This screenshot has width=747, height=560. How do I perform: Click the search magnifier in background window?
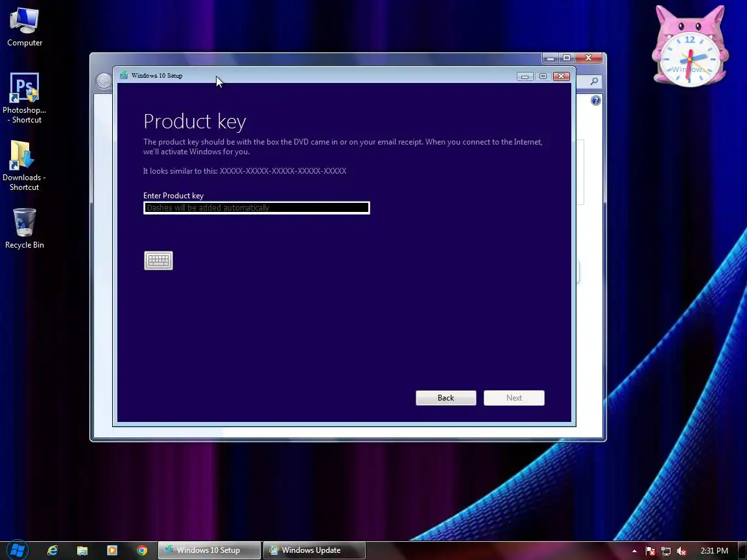[594, 82]
